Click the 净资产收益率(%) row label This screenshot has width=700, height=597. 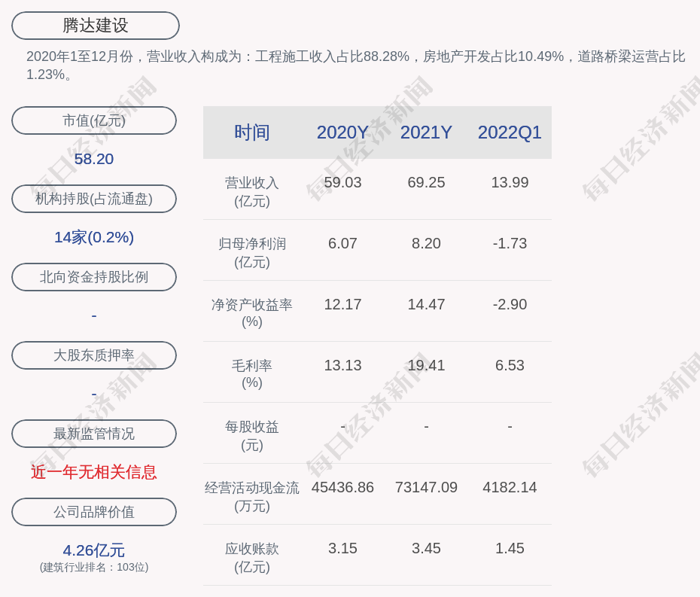252,313
